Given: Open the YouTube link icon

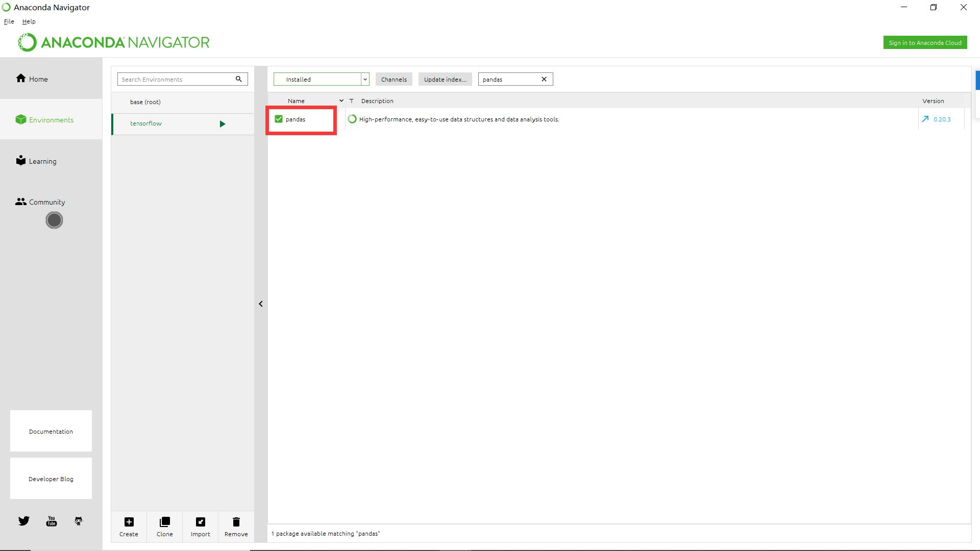Looking at the screenshot, I should pyautogui.click(x=52, y=521).
